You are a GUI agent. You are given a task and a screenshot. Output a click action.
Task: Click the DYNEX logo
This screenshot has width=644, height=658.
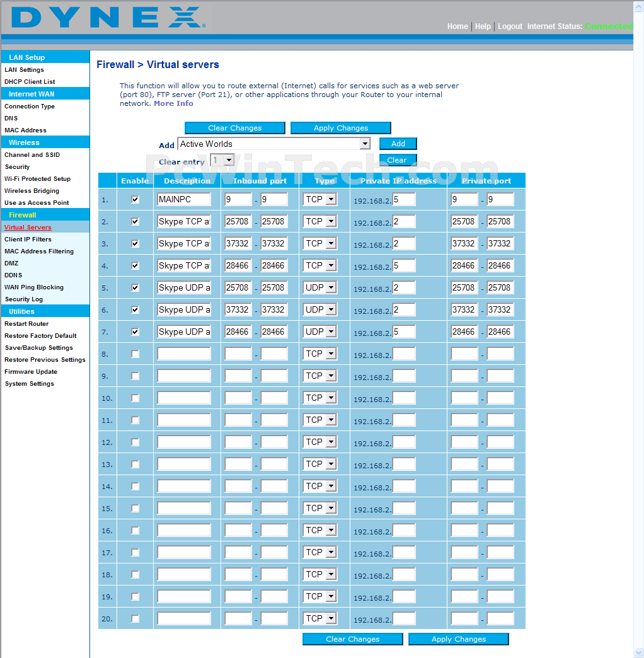click(x=108, y=18)
